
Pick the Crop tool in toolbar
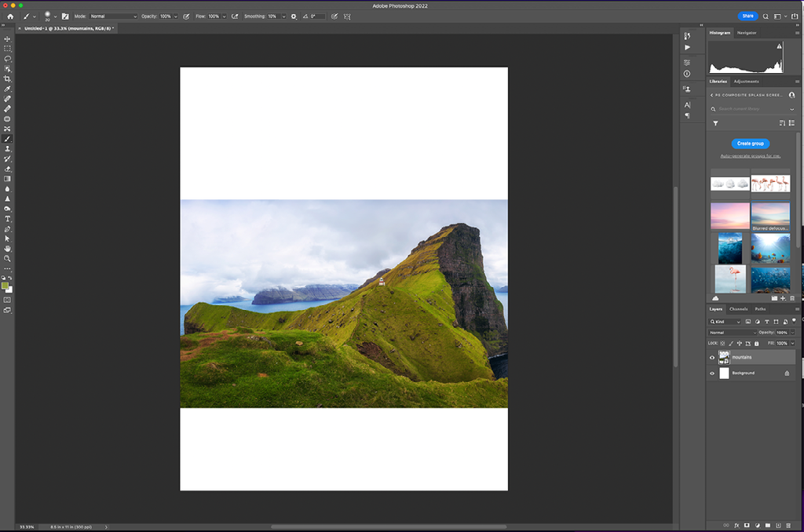pos(7,79)
